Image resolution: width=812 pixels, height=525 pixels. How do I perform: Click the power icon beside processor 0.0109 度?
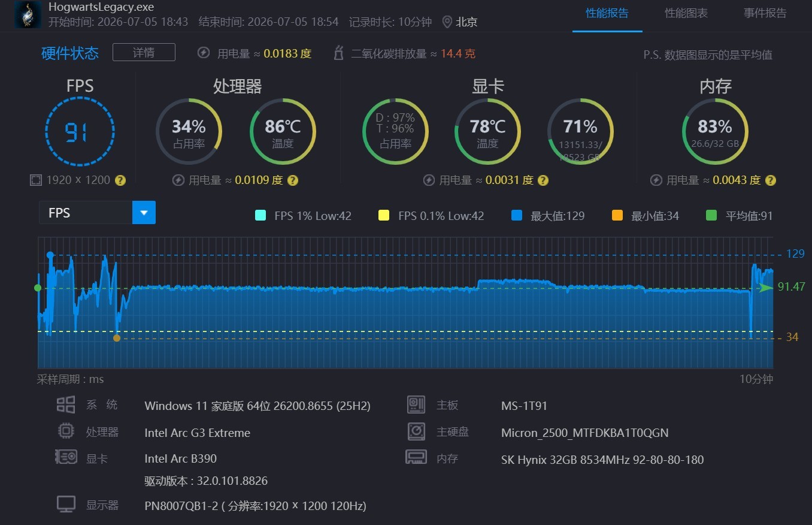coord(178,180)
